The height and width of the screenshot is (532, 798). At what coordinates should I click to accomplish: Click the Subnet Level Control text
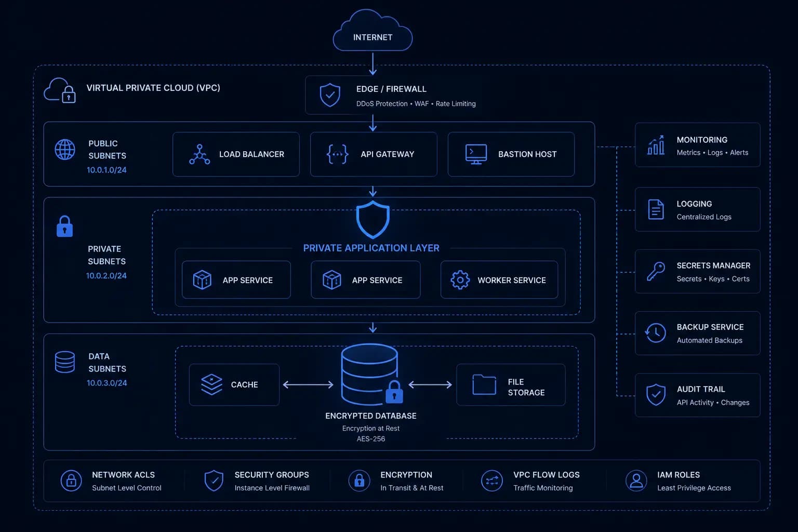[x=127, y=488]
